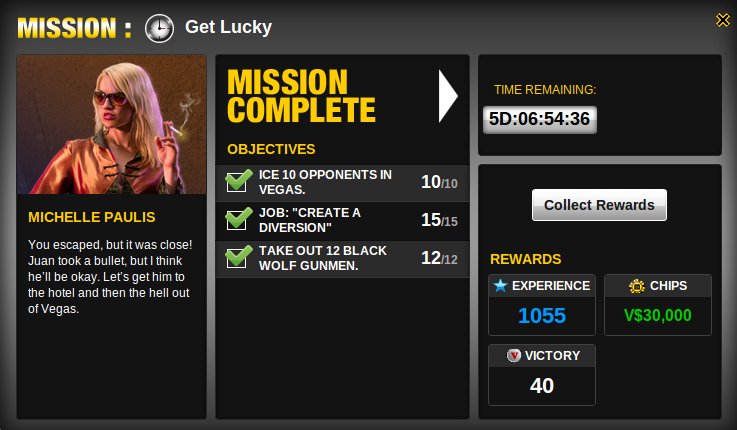Select the V$30,000 Chips reward tile
Viewport: 737px width, 430px height.
[x=658, y=305]
